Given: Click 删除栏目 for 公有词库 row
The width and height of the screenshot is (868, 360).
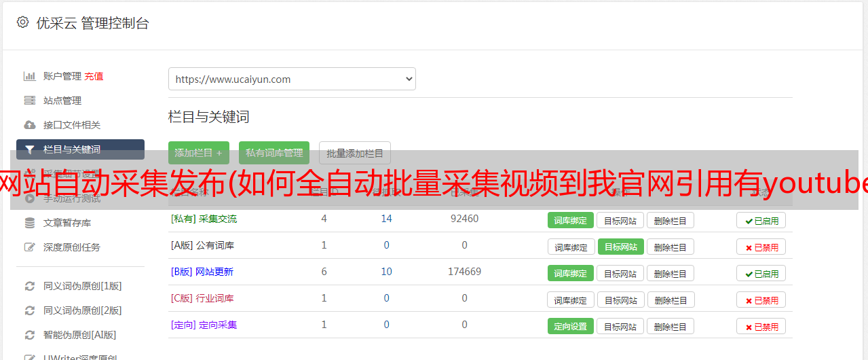Looking at the screenshot, I should 671,247.
